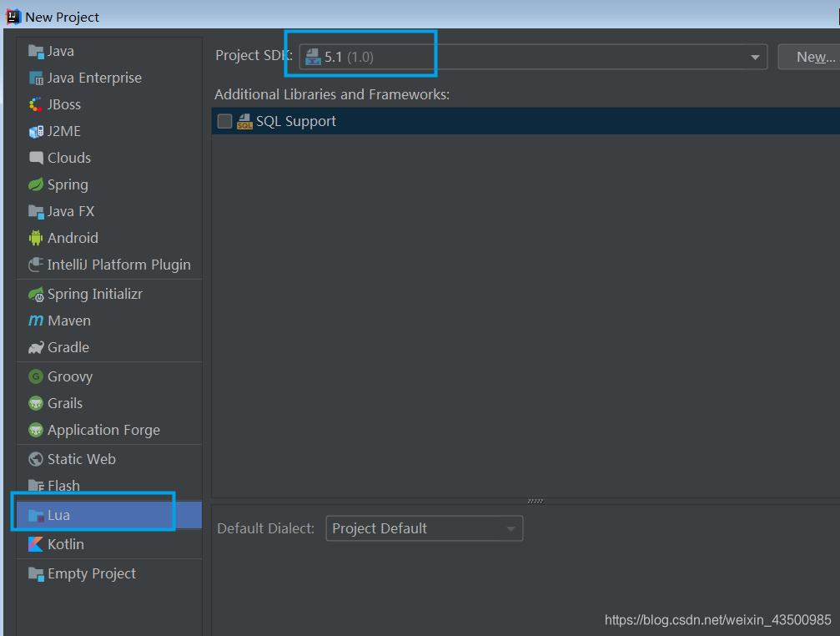
Task: Select the Grails icon
Action: coord(36,403)
